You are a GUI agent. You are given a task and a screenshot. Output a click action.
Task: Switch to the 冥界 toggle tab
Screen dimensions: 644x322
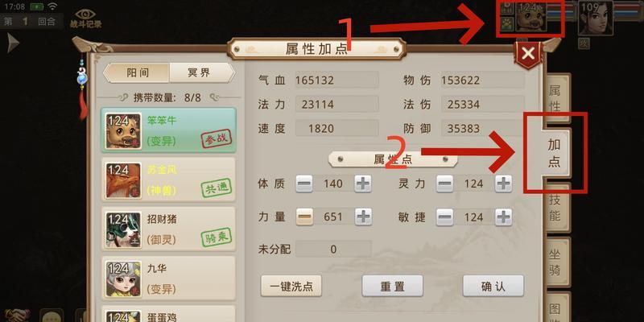(x=201, y=72)
